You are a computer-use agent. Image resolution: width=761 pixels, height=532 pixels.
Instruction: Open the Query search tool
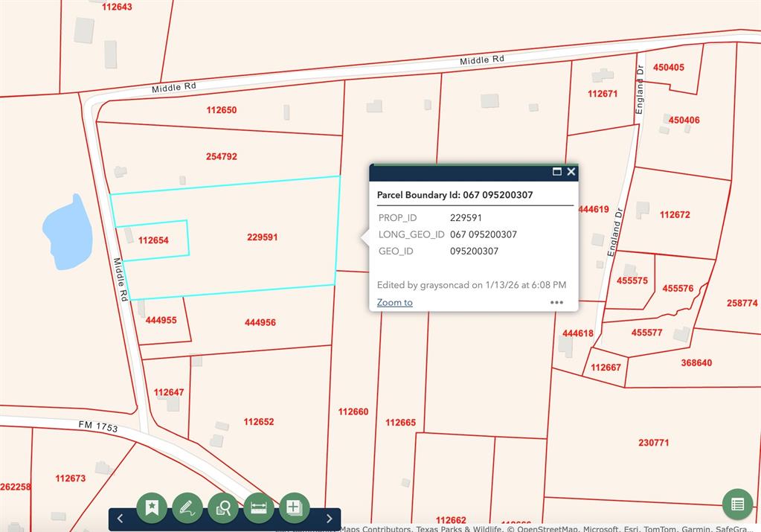point(223,507)
